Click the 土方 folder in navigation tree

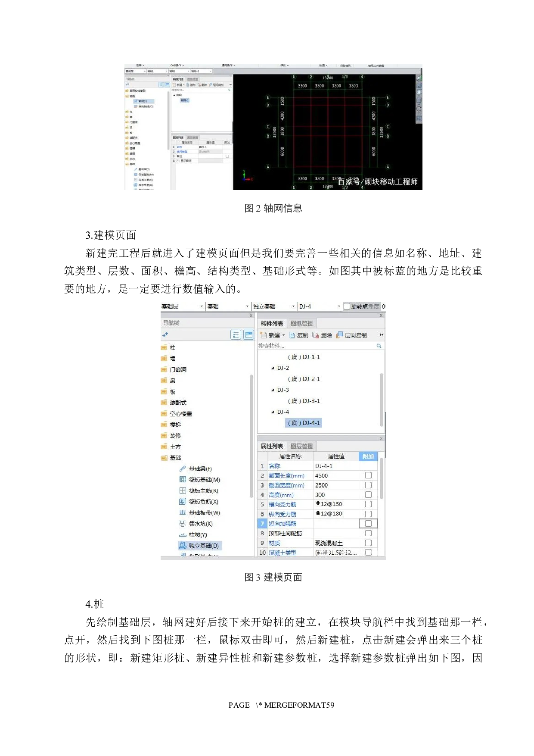[x=171, y=447]
